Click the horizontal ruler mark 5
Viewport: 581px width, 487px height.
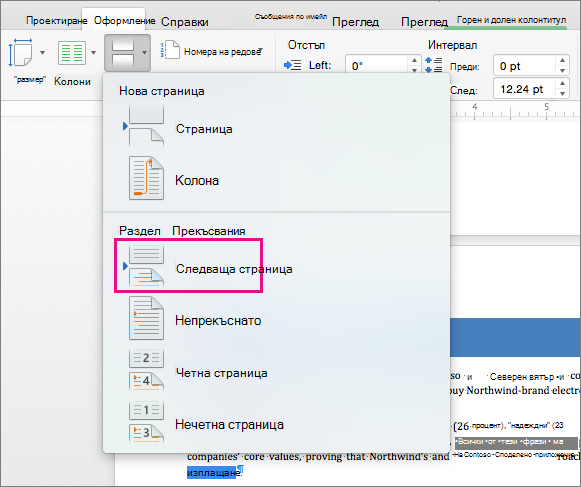click(547, 107)
